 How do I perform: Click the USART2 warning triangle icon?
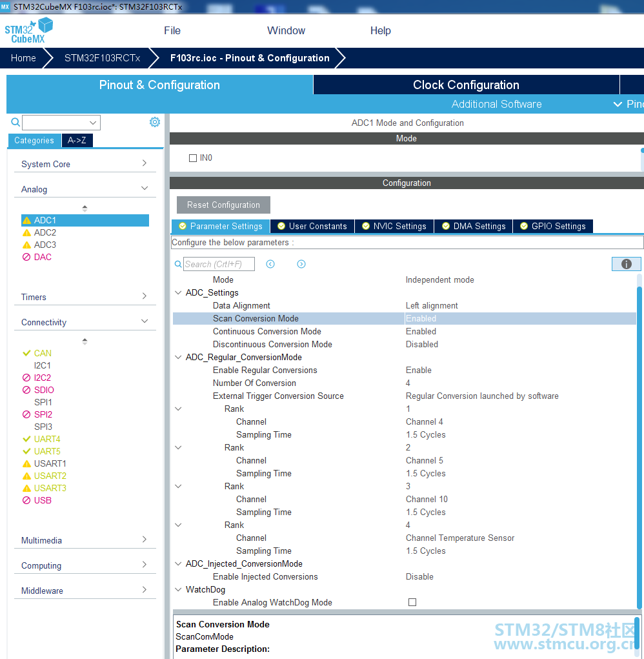(x=27, y=476)
